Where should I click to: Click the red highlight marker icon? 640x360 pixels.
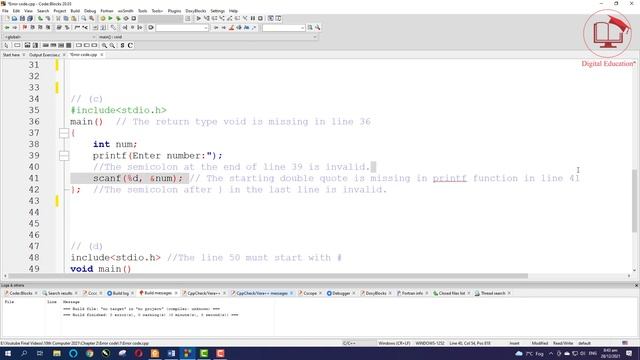(231, 27)
